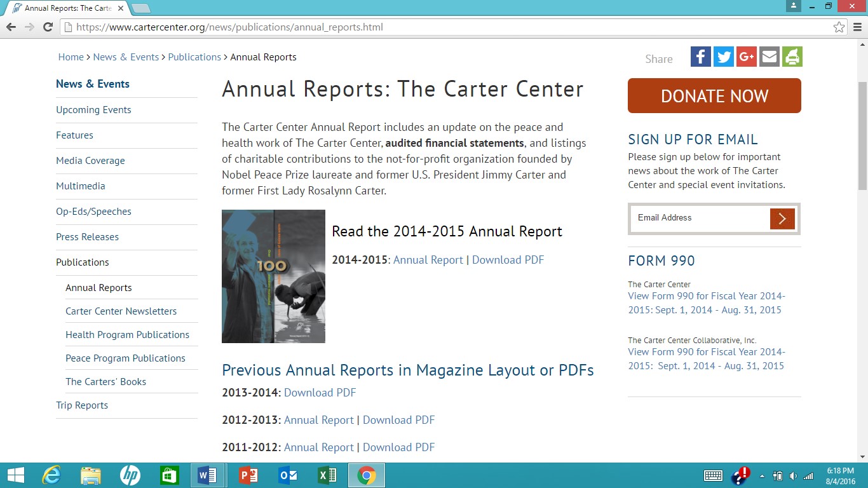Download the 2014-2015 report PDF
This screenshot has width=868, height=488.
(x=508, y=260)
